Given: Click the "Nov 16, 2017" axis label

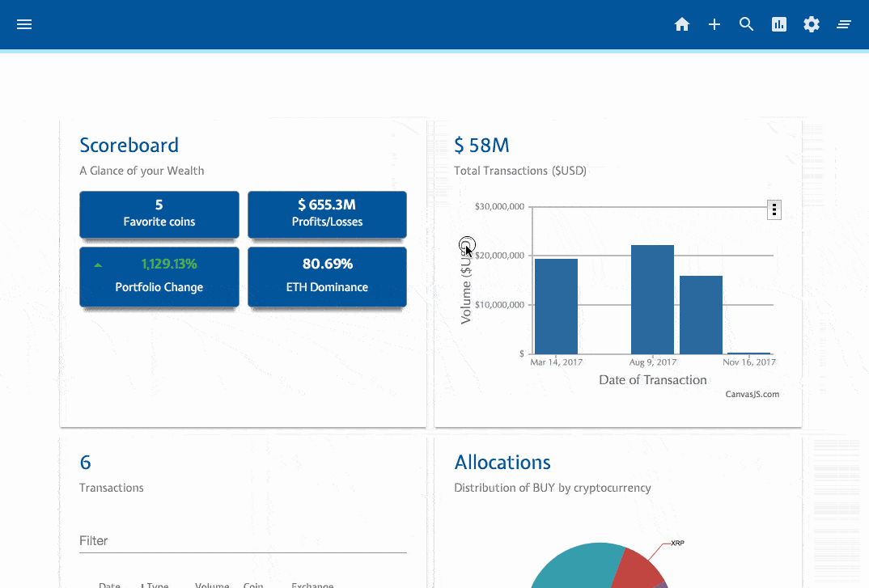Looking at the screenshot, I should coord(748,362).
